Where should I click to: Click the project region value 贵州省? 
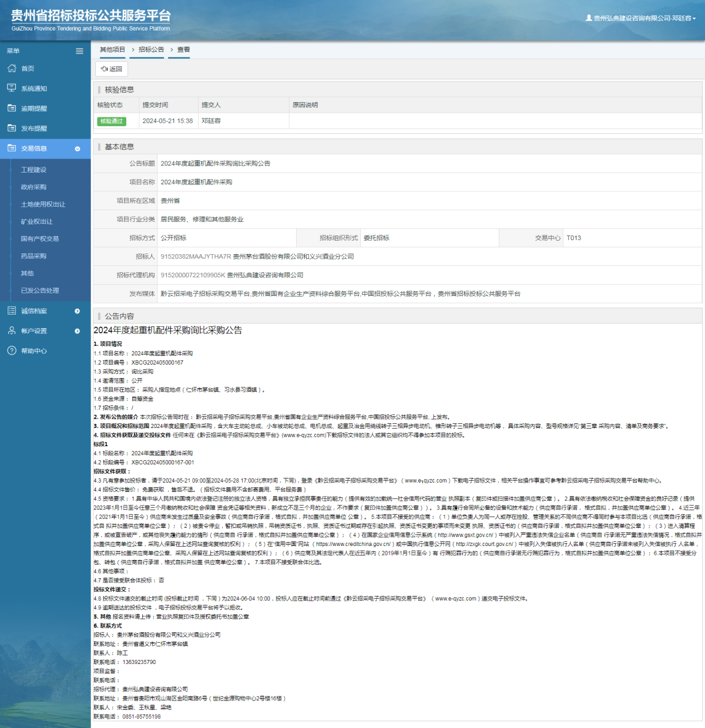point(170,201)
